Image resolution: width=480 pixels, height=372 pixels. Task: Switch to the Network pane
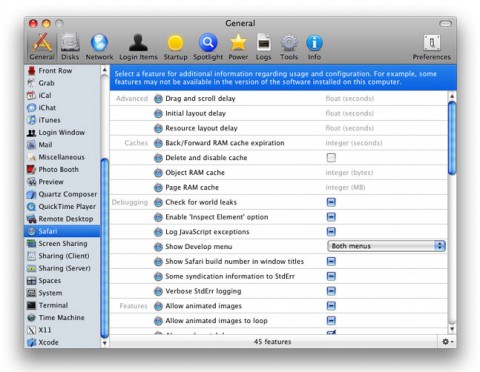pos(99,47)
